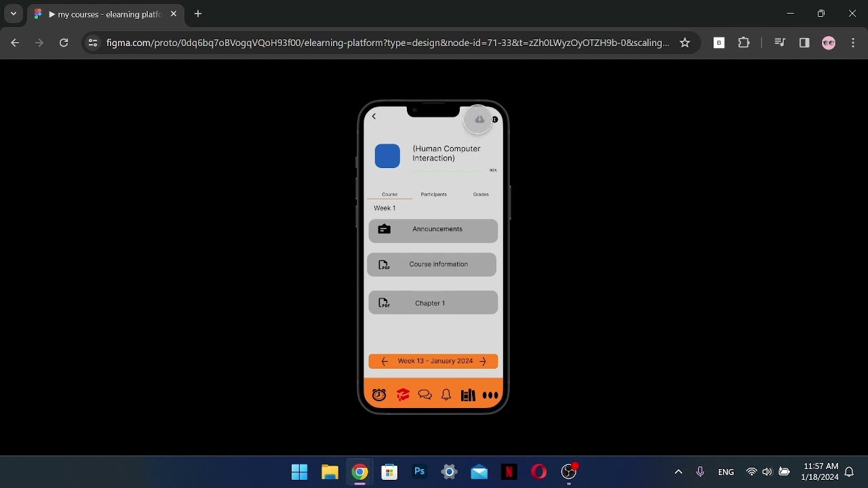Click the Week 1 heading
The image size is (868, 488).
pos(384,208)
